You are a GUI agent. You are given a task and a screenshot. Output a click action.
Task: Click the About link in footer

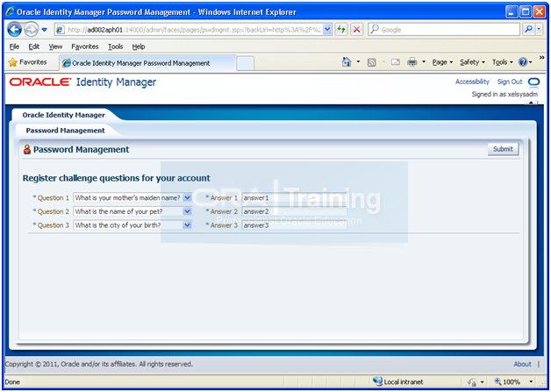522,364
